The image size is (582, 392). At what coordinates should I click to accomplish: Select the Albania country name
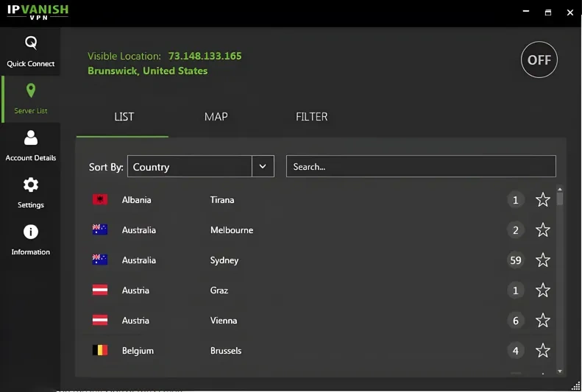(137, 200)
